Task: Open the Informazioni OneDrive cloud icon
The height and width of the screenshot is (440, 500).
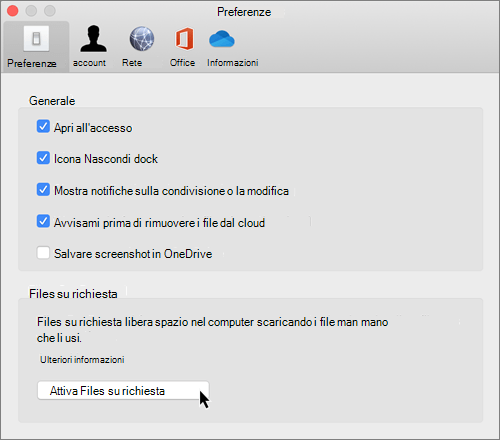Action: click(222, 39)
